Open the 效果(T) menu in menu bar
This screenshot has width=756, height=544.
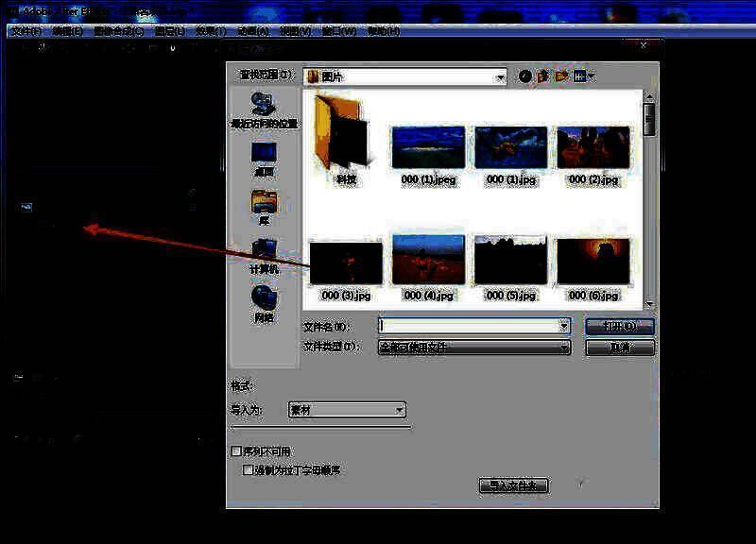211,31
